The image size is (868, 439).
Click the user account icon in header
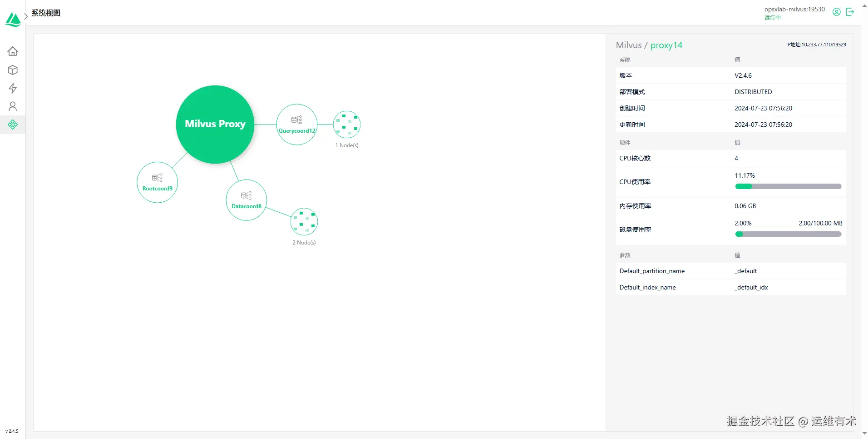coord(837,12)
